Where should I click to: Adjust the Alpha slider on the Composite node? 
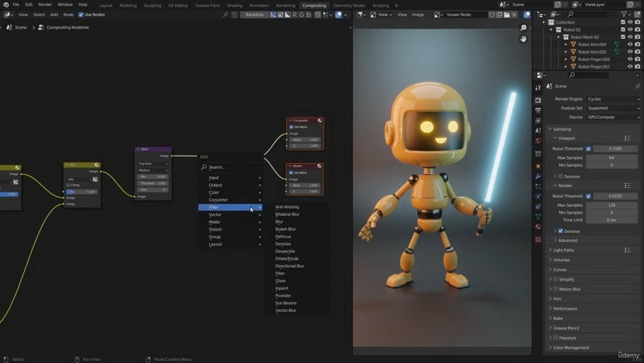pos(305,140)
